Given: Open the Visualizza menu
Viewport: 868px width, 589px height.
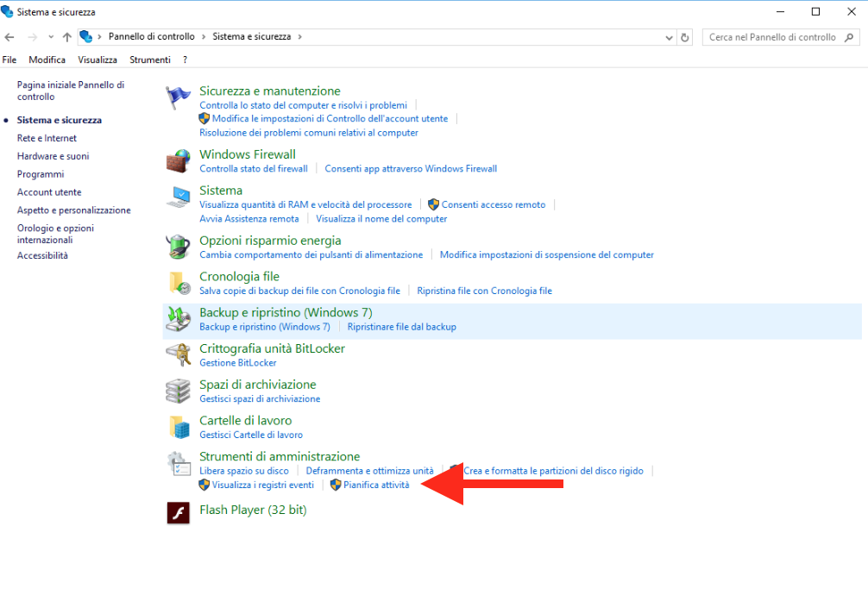Looking at the screenshot, I should click(x=97, y=60).
